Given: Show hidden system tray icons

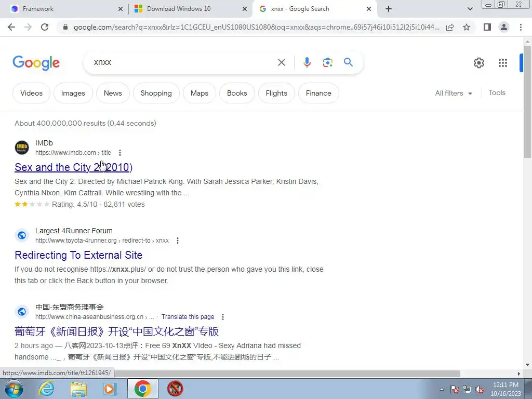Looking at the screenshot, I should coord(442,389).
